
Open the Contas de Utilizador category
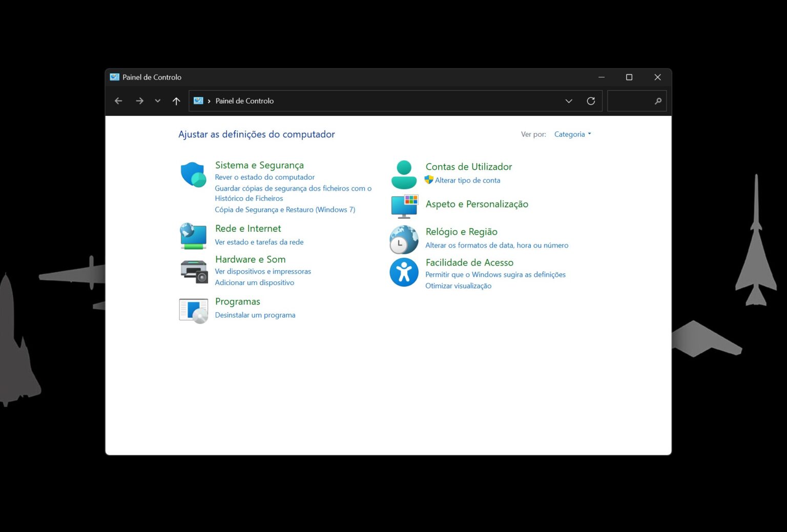469,167
